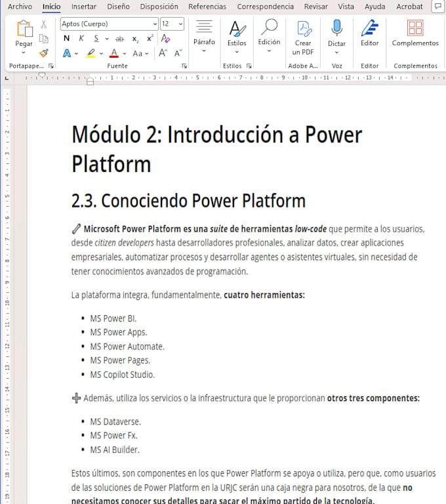The width and height of the screenshot is (446, 504).
Task: Open Estilos pane launcher
Action: coord(249,66)
